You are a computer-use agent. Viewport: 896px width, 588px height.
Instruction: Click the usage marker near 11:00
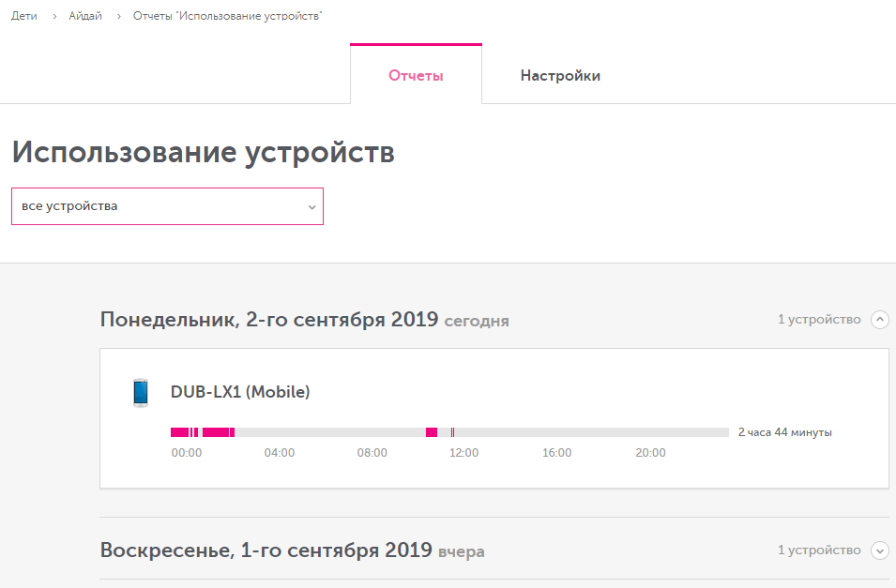point(433,432)
